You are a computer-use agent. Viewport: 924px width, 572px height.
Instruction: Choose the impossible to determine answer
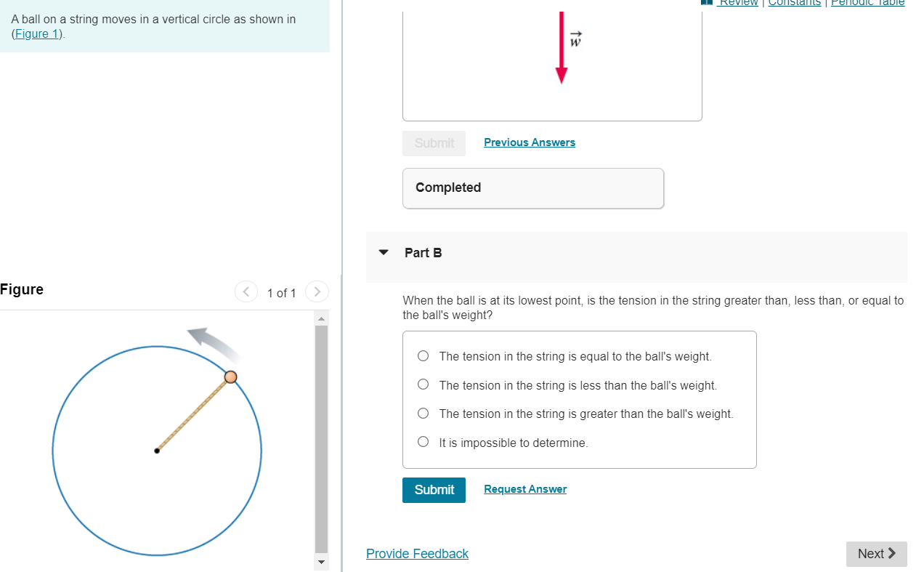423,441
